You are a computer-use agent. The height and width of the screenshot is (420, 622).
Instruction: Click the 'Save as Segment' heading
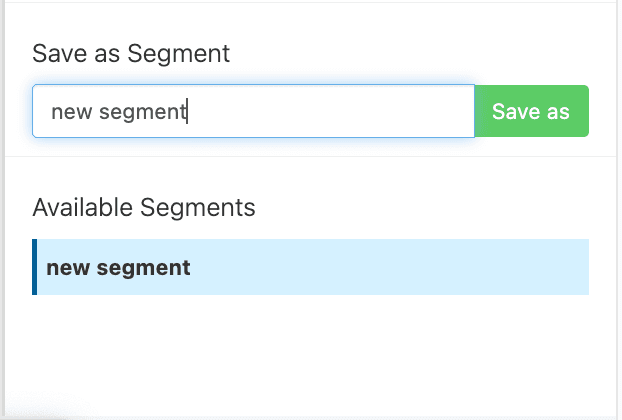coord(131,53)
